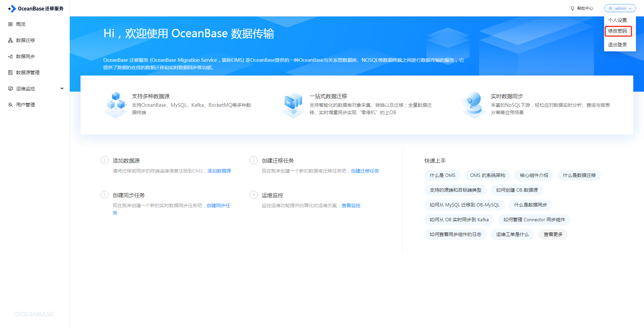Image resolution: width=644 pixels, height=328 pixels.
Task: Open the 帮助中心 link
Action: point(585,8)
